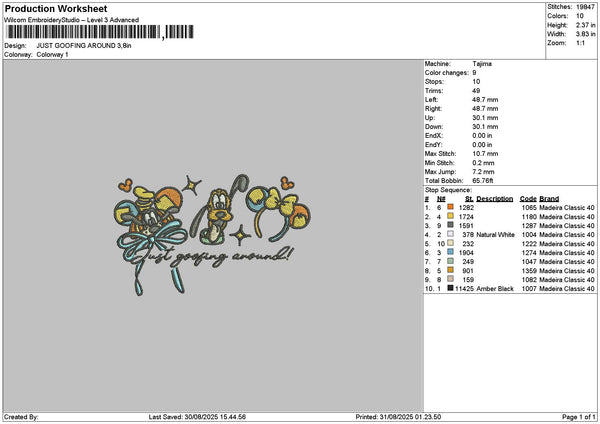This screenshot has height=424, width=600.
Task: Click the Stitches value '19847'
Action: (585, 7)
